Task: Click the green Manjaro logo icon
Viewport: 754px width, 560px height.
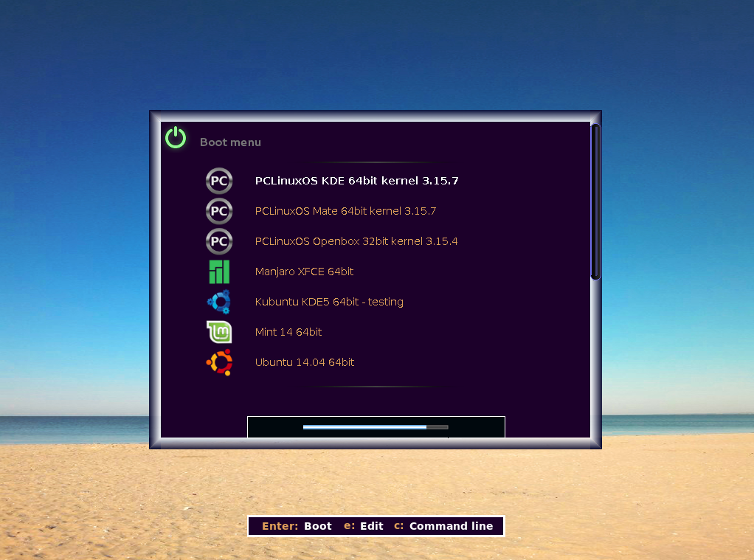Action: (x=219, y=272)
